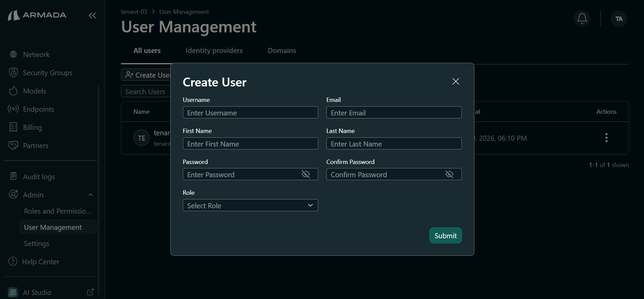Open Network from the sidebar
Image resolution: width=644 pixels, height=299 pixels.
[x=36, y=54]
